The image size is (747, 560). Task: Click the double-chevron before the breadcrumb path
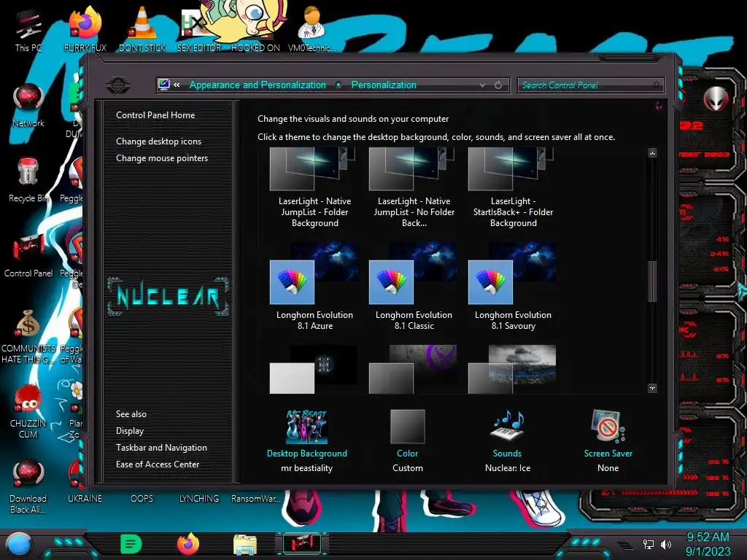tap(177, 85)
